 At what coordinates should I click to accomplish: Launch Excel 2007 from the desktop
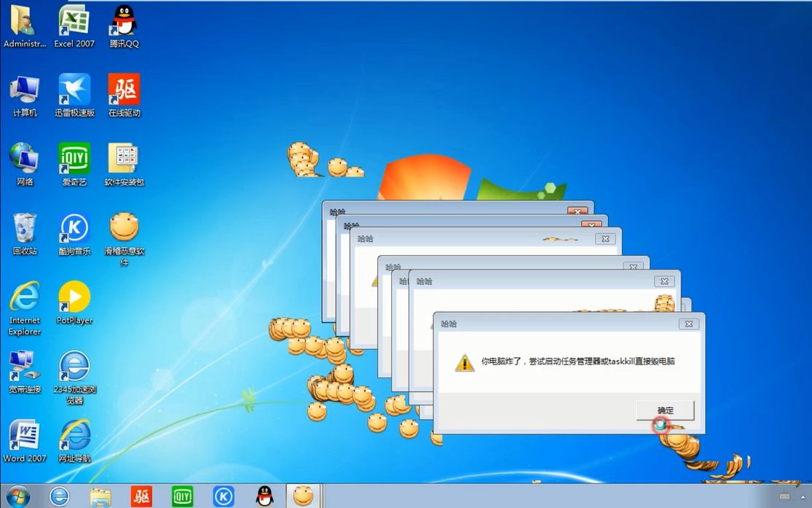point(74,27)
